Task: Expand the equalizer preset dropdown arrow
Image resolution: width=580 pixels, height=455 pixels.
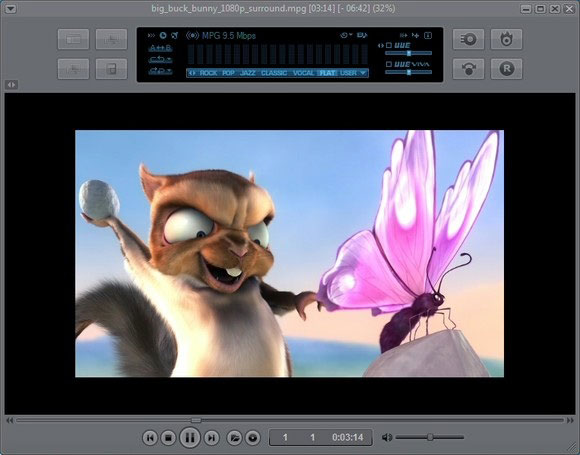Action: coord(363,73)
